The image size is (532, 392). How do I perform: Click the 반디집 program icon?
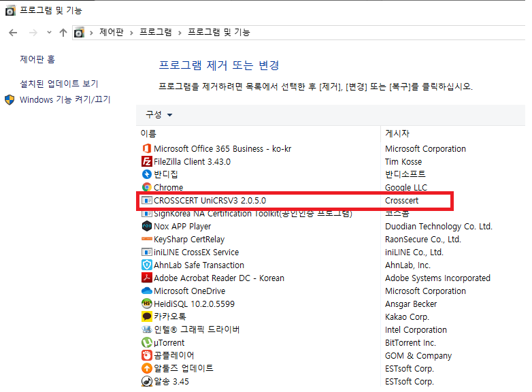coord(146,174)
